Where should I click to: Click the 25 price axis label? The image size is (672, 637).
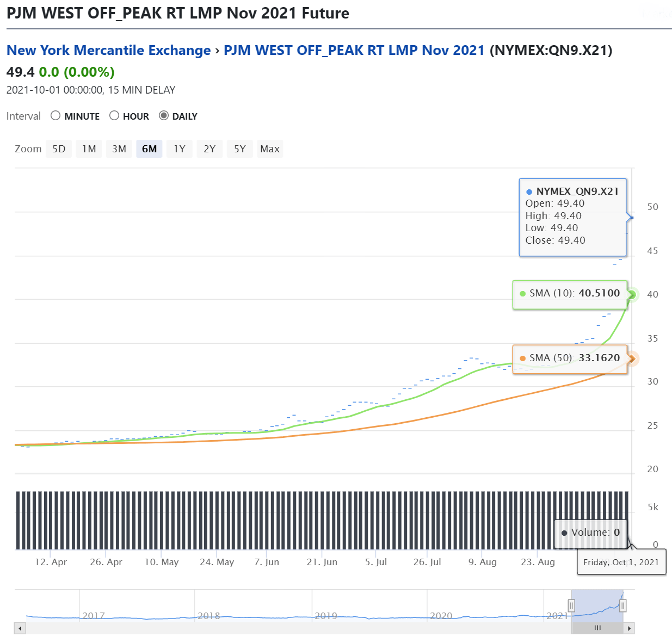(x=653, y=425)
